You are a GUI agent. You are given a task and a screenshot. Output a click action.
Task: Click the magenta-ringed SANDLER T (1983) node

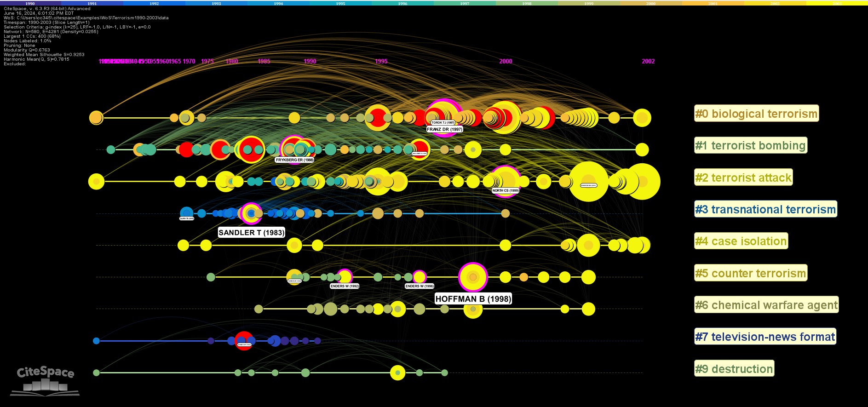(x=251, y=213)
